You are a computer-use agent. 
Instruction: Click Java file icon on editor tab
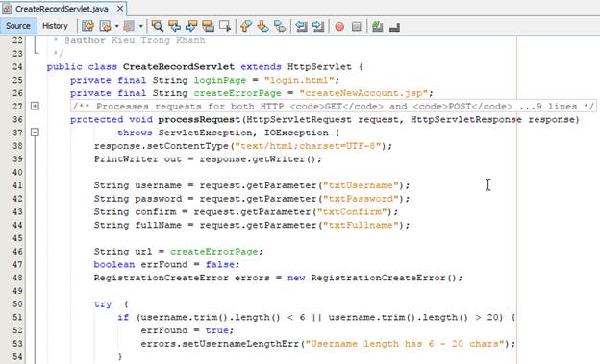7,9
